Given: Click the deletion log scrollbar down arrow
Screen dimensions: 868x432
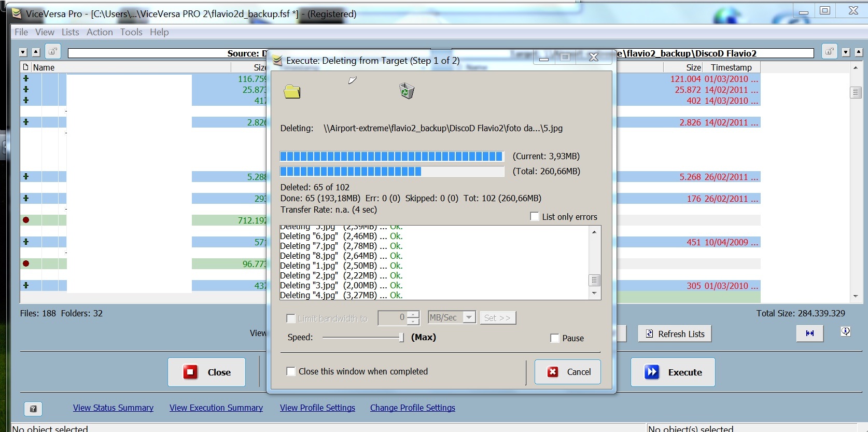Looking at the screenshot, I should 595,294.
